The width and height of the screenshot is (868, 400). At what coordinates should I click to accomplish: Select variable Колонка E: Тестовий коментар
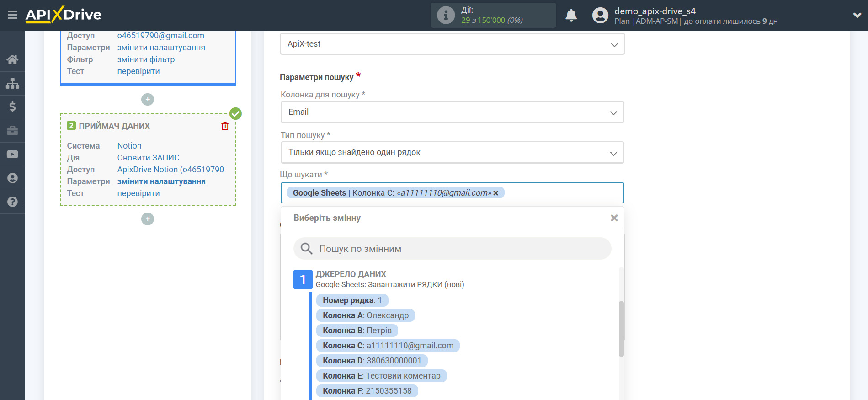(382, 376)
